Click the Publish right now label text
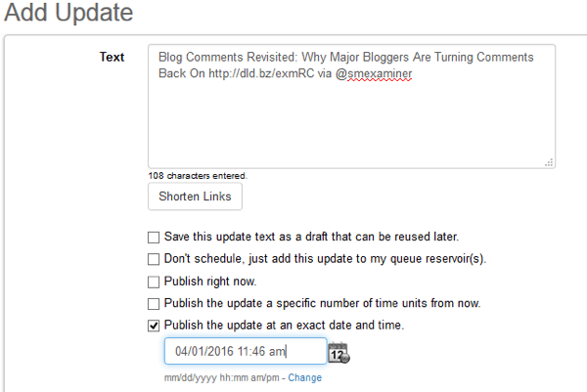587x392 pixels. [210, 282]
